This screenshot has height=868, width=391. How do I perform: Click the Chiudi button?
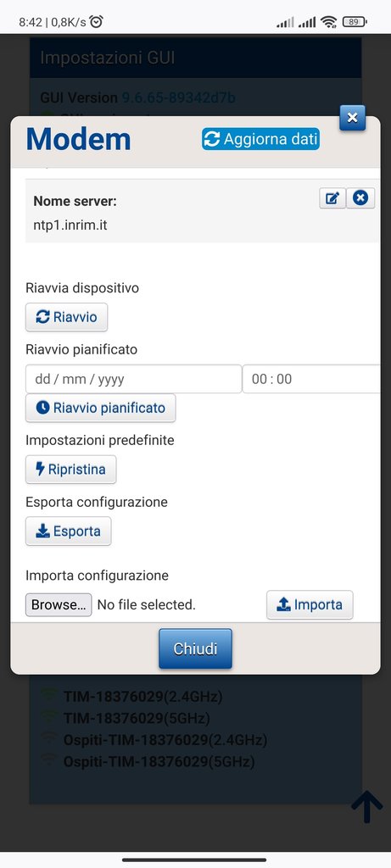[x=195, y=648]
